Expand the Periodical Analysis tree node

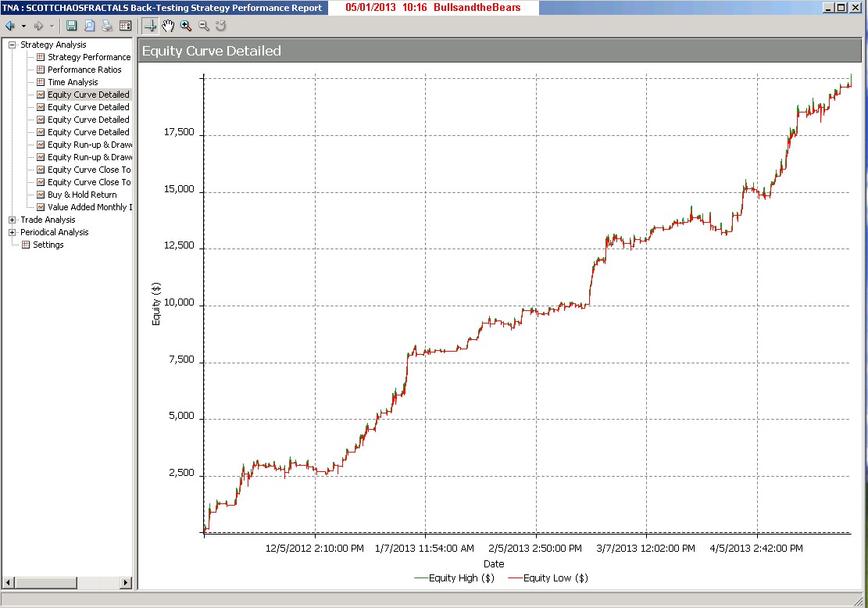pos(13,233)
